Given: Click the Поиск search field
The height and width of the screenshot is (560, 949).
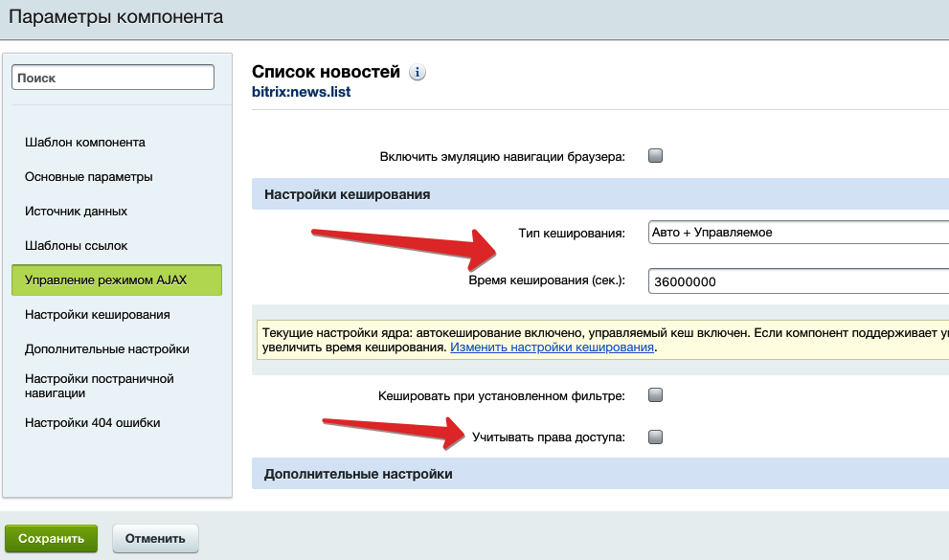Looking at the screenshot, I should 113,78.
